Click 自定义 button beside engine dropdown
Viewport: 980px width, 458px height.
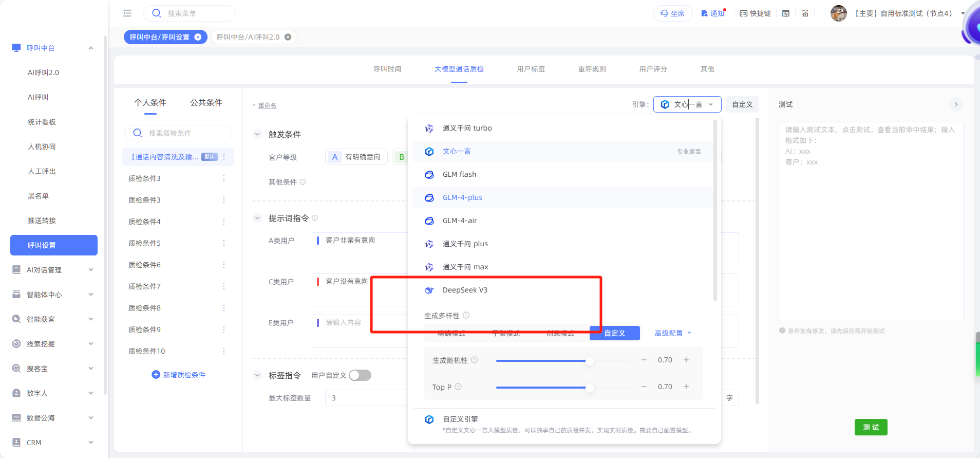pos(742,104)
